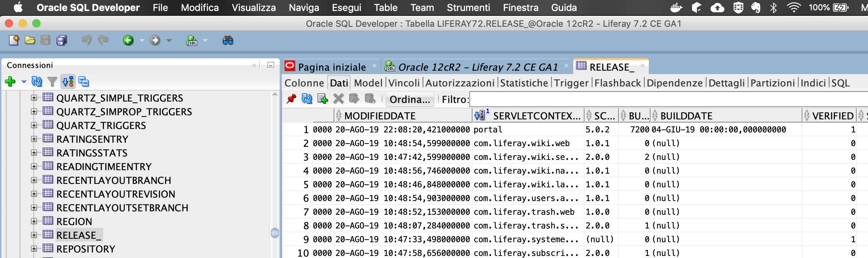Viewport: 868px width, 258px height.
Task: Click SERVLETCONTEX... column header
Action: point(528,116)
